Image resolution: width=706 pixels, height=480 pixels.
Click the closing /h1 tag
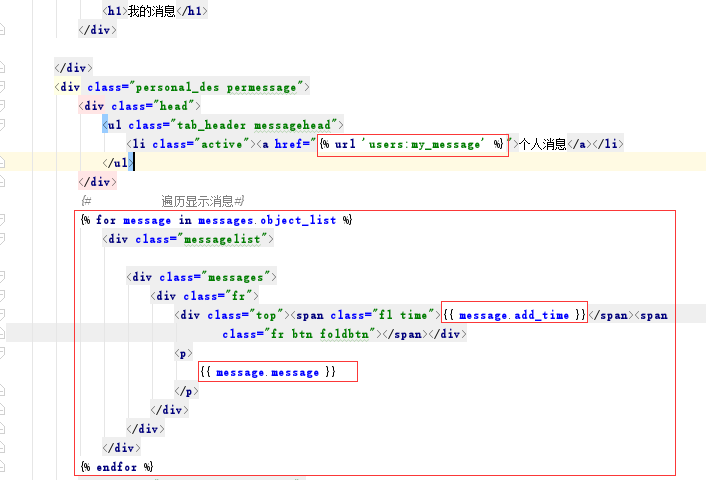(192, 11)
